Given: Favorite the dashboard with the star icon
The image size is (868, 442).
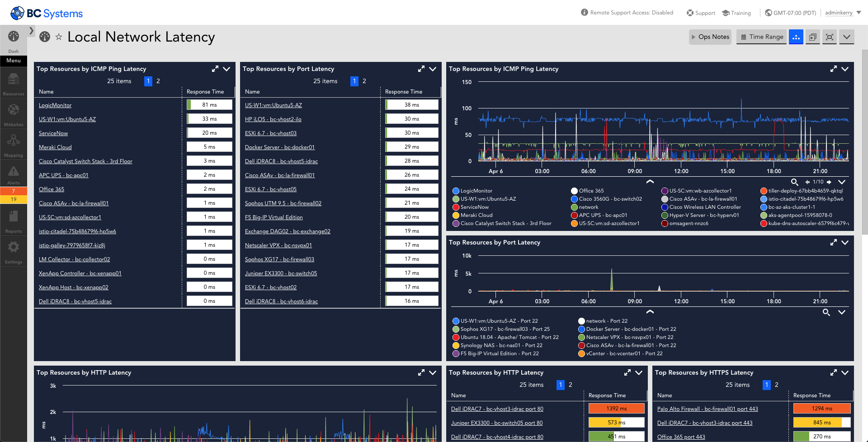Looking at the screenshot, I should [59, 37].
